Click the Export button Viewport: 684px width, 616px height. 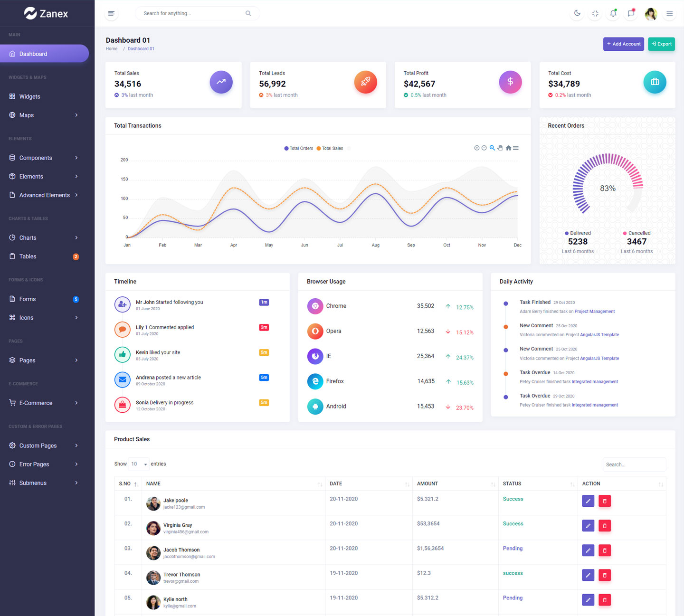(x=661, y=44)
